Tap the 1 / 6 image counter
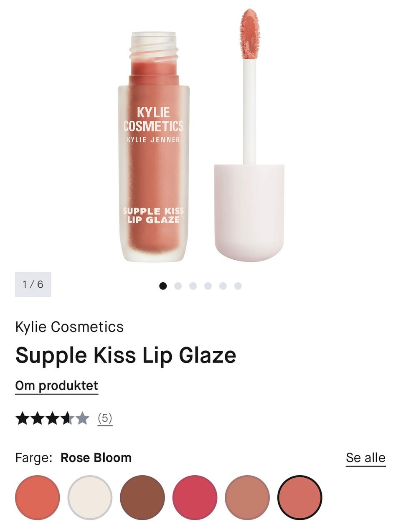This screenshot has width=401, height=532. (33, 284)
